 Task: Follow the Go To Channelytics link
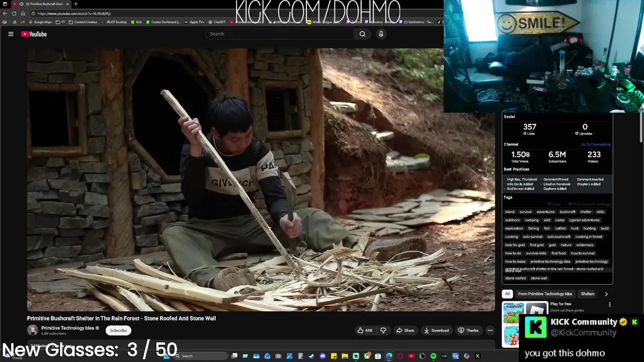pos(596,145)
